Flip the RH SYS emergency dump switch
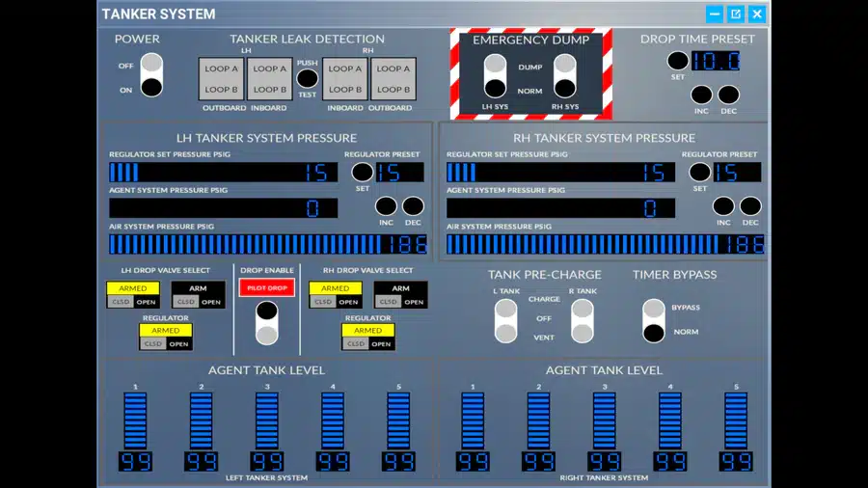The width and height of the screenshot is (868, 488). (564, 76)
